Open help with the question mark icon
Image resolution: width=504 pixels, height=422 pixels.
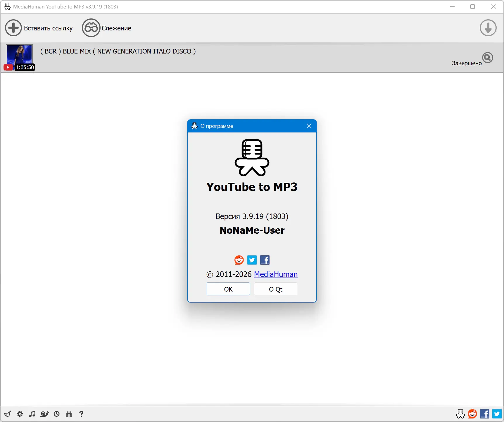point(81,414)
